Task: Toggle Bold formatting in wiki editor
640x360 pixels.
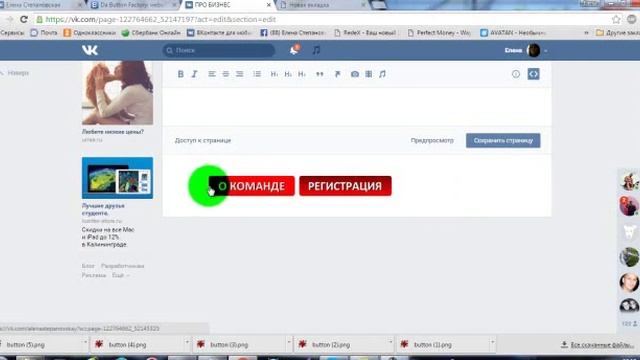Action: pyautogui.click(x=180, y=74)
